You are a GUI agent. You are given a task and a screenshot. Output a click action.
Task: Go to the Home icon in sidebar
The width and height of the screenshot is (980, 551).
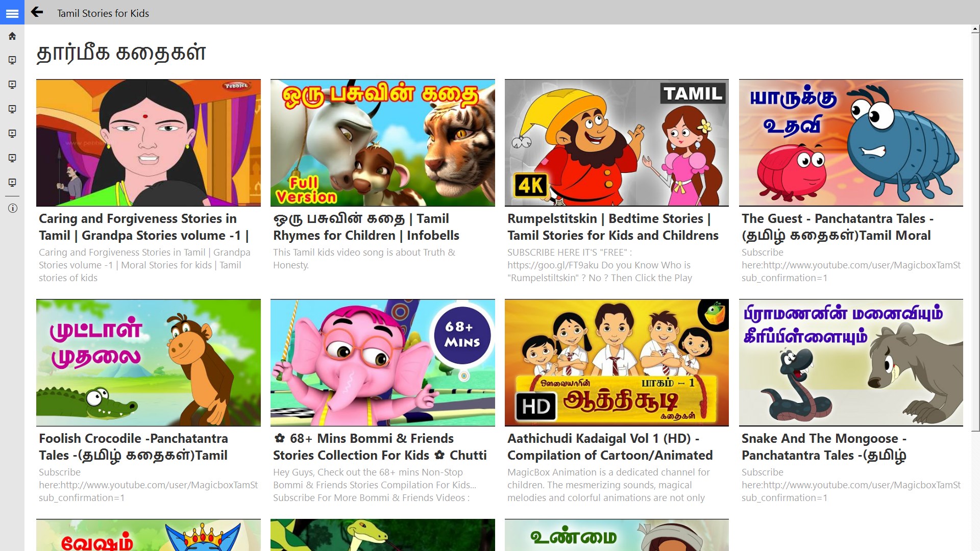click(x=12, y=36)
